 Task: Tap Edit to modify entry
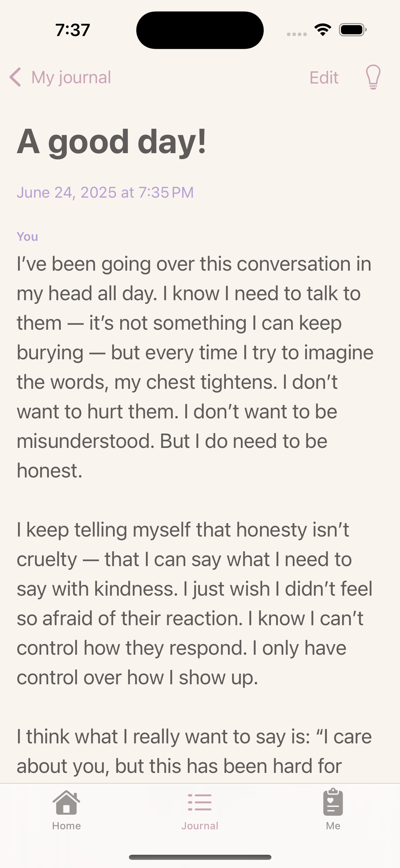324,78
